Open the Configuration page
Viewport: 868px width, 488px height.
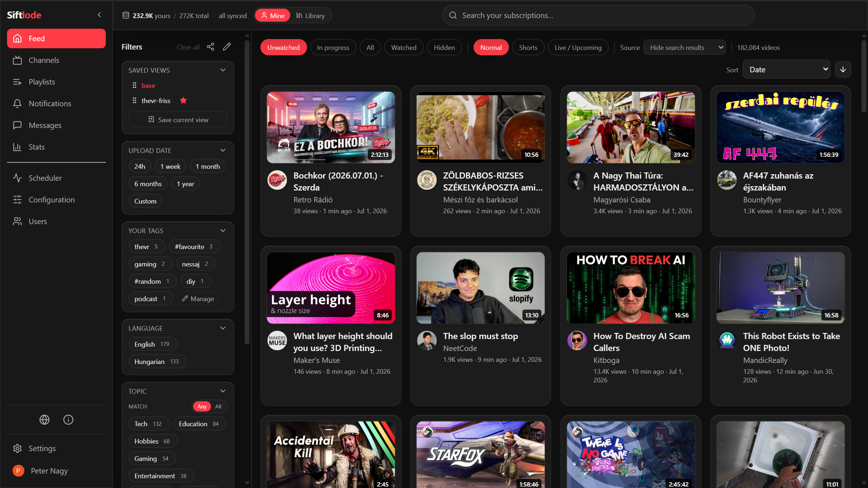click(56, 200)
